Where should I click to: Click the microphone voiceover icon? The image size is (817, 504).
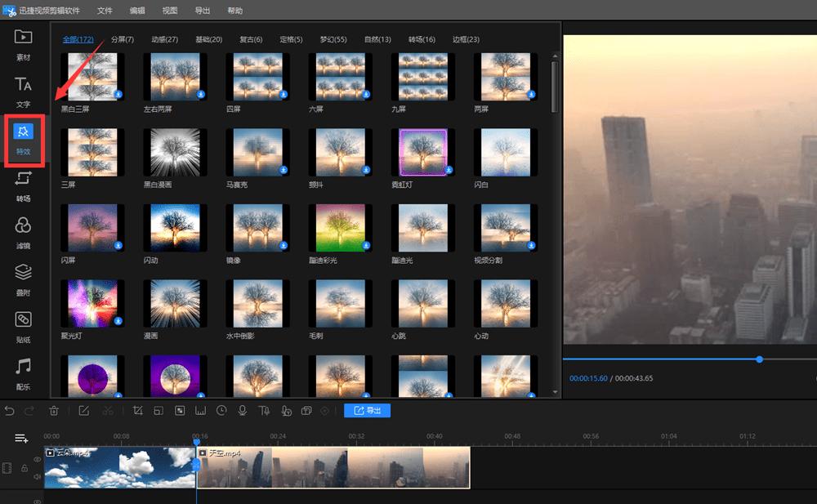[243, 411]
